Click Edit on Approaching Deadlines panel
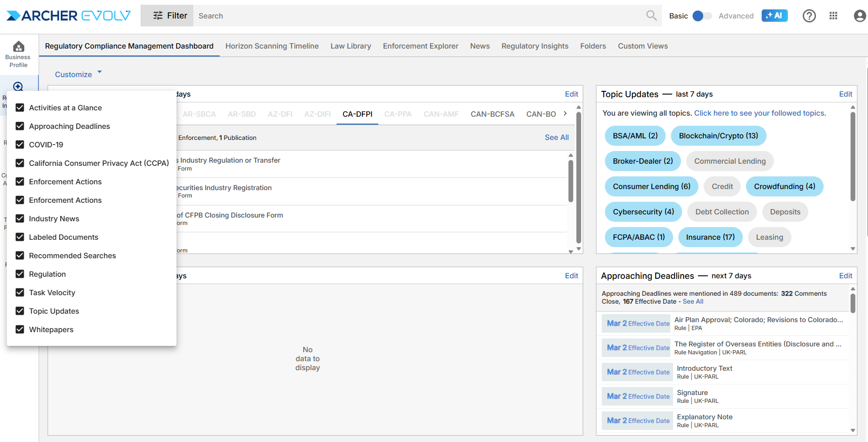The width and height of the screenshot is (868, 442). click(x=845, y=276)
